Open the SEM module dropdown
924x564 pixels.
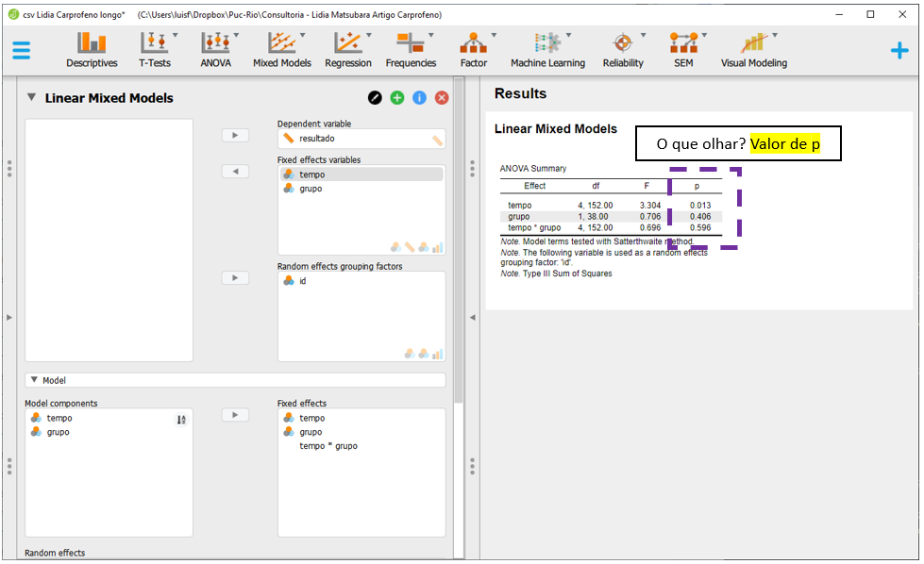682,50
